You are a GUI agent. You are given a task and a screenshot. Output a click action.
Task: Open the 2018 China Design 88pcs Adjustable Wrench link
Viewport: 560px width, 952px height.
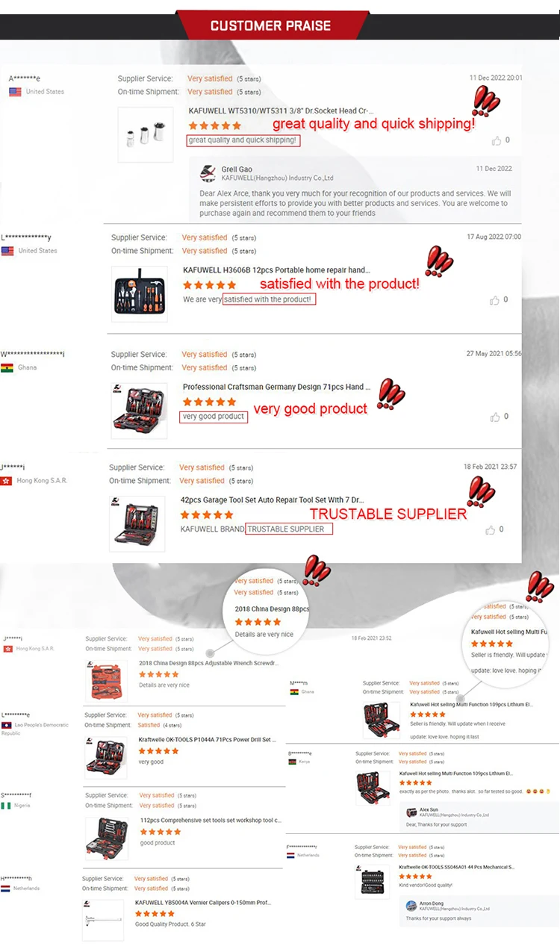(209, 663)
